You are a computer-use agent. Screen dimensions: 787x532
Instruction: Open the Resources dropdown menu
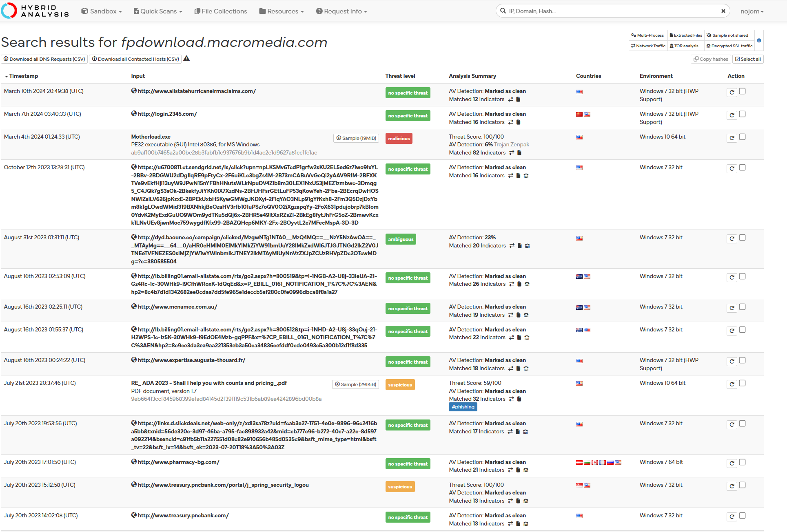pos(282,11)
